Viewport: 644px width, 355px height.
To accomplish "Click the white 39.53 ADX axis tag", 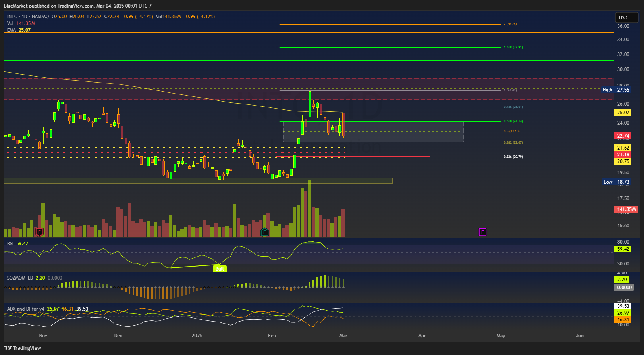I will point(623,306).
